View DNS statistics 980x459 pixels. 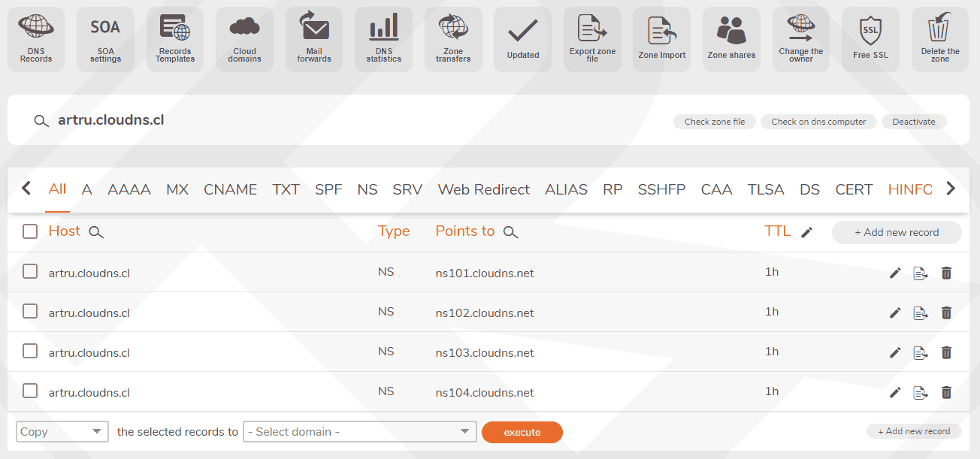click(383, 39)
